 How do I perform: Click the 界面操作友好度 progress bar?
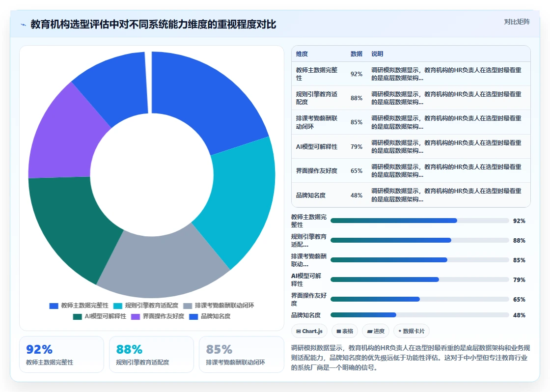(x=419, y=299)
